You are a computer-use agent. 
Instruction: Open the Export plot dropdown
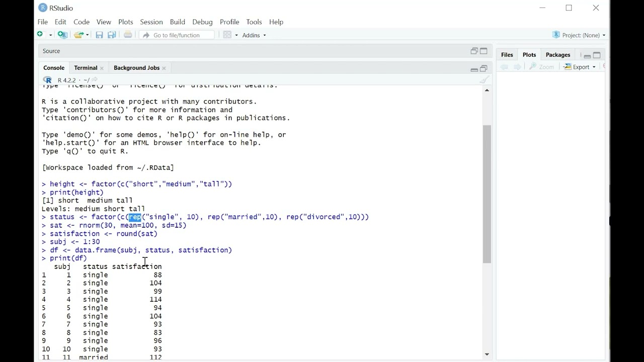point(580,67)
